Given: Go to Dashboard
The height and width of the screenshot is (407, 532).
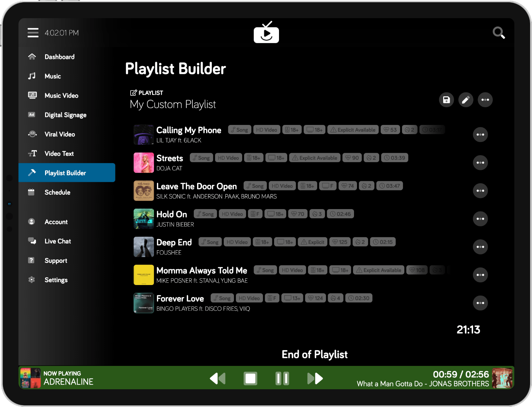Looking at the screenshot, I should (67, 57).
